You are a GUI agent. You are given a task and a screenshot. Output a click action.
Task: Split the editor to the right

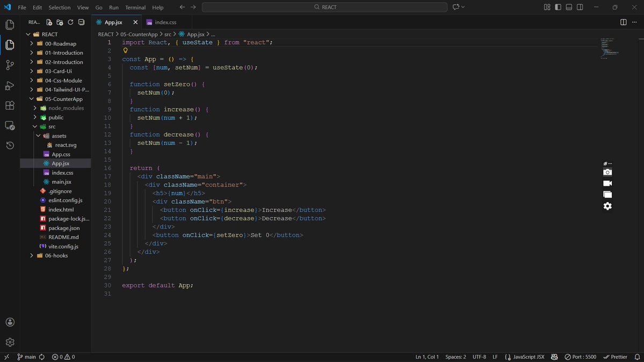pos(623,22)
